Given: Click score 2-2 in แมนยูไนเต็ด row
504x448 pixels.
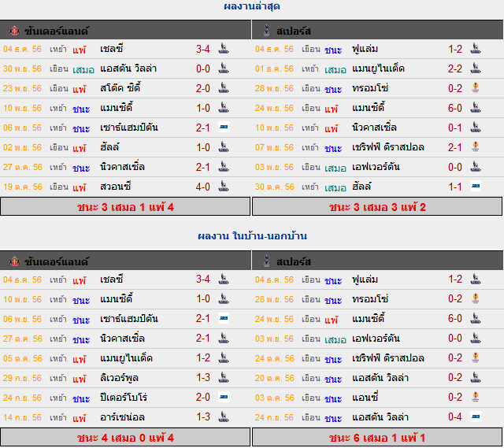Looking at the screenshot, I should point(455,68).
